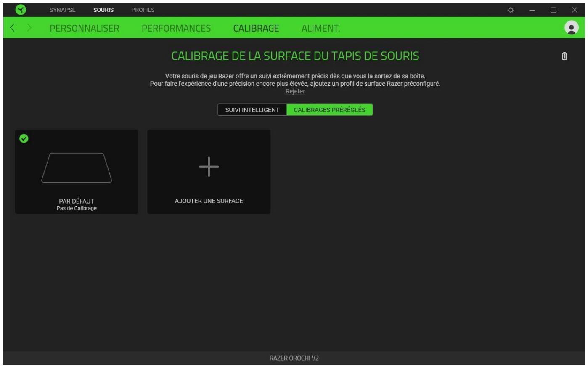Click RAZER OROCHI V2 device name
This screenshot has height=366, width=588.
tap(294, 358)
